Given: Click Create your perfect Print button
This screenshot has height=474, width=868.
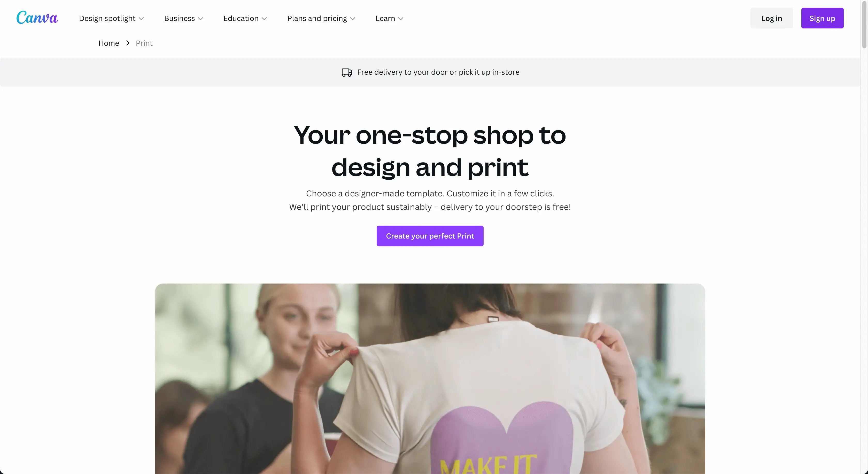Looking at the screenshot, I should 430,236.
